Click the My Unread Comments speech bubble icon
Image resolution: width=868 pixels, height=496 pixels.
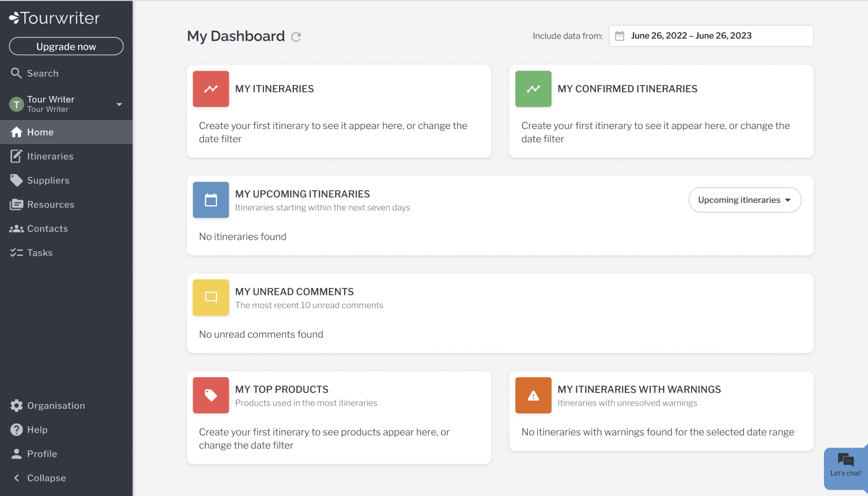211,297
